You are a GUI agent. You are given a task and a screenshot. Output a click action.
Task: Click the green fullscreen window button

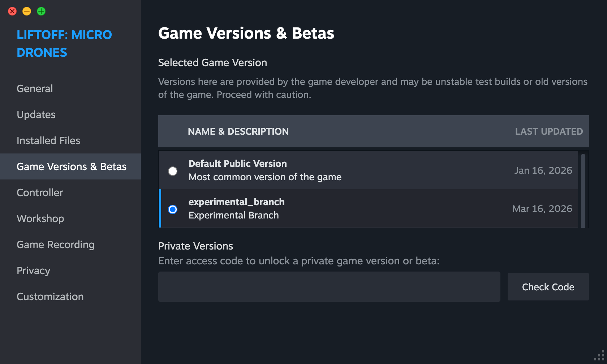41,11
